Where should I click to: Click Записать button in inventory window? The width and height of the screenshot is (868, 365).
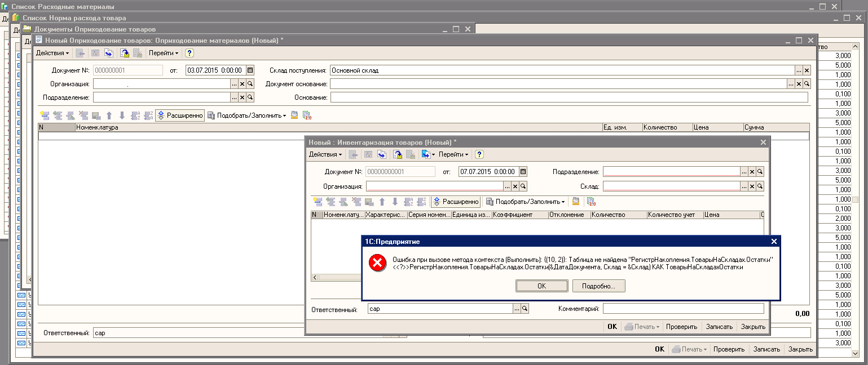click(x=719, y=327)
